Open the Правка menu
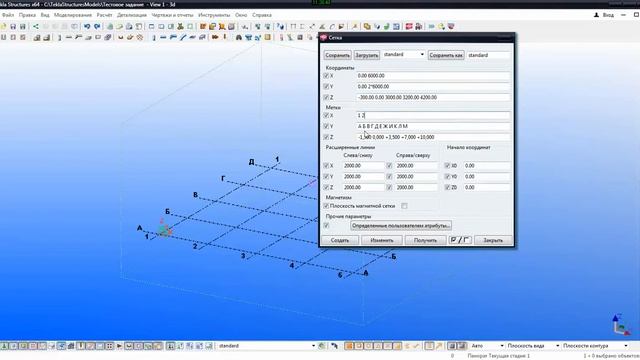 click(27, 15)
